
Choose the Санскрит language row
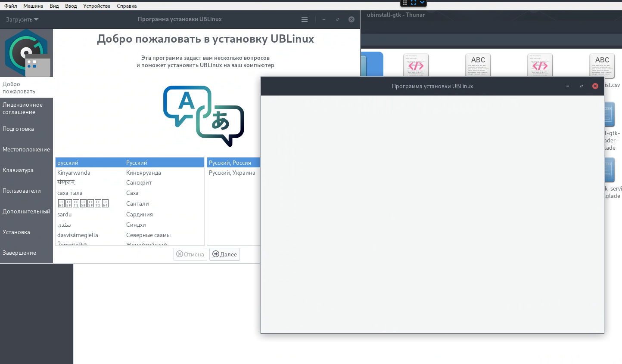[130, 182]
